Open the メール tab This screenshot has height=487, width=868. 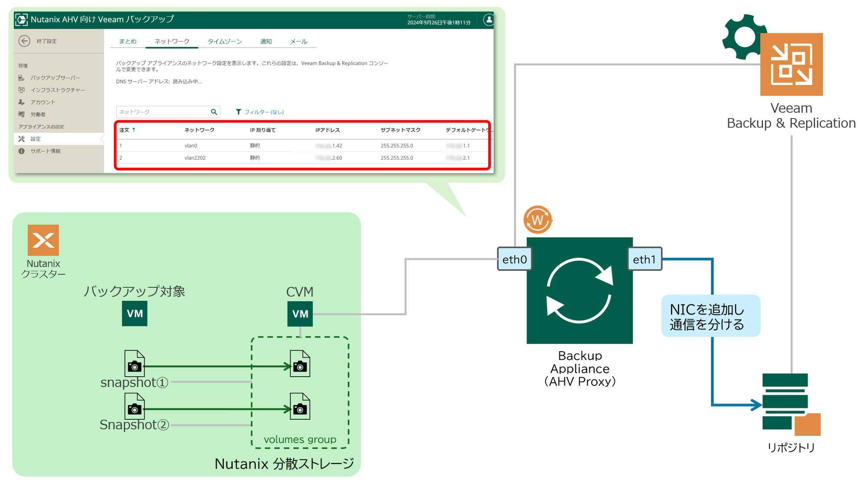point(299,41)
